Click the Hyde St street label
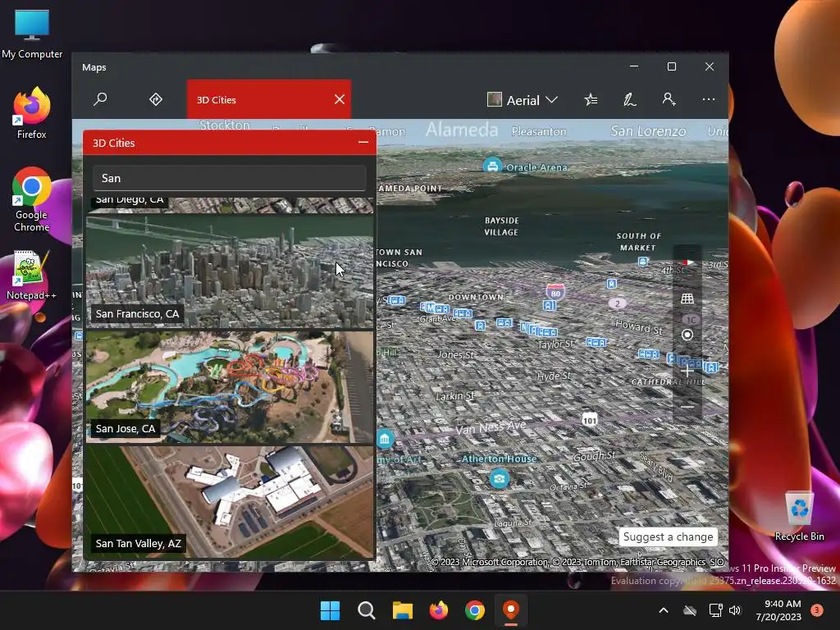The width and height of the screenshot is (840, 630). [554, 376]
